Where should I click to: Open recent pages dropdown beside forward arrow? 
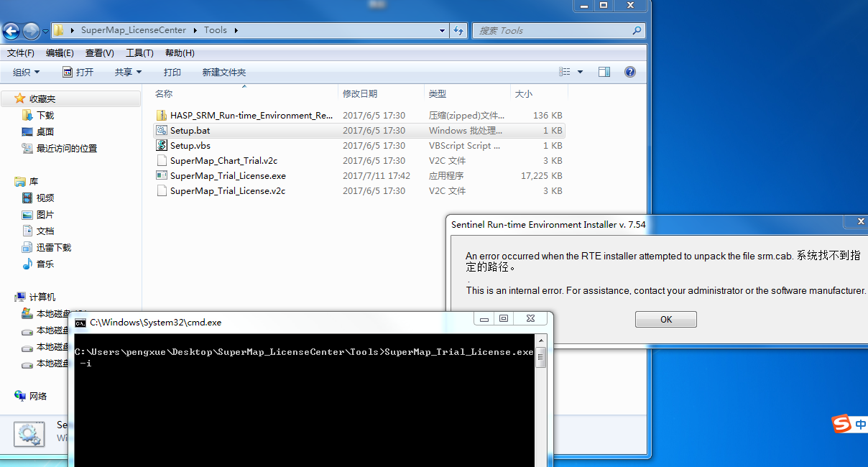(45, 32)
